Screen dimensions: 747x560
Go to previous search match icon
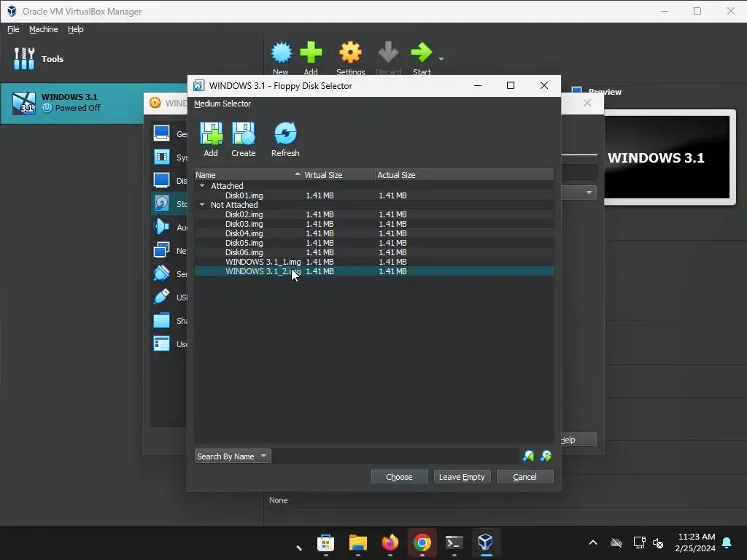[x=528, y=456]
